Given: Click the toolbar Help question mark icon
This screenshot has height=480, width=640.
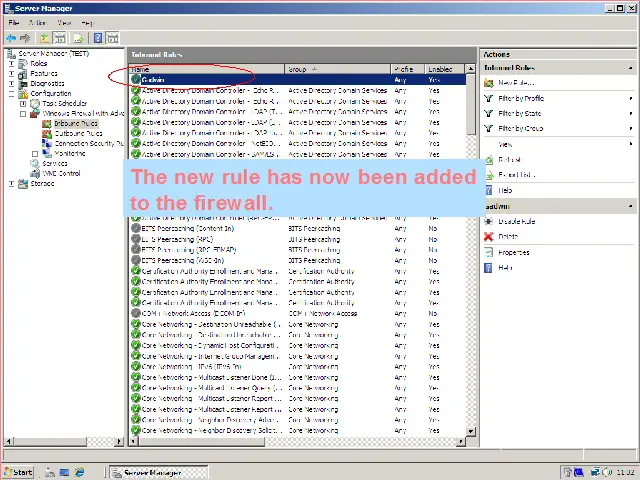Looking at the screenshot, I should click(x=98, y=38).
